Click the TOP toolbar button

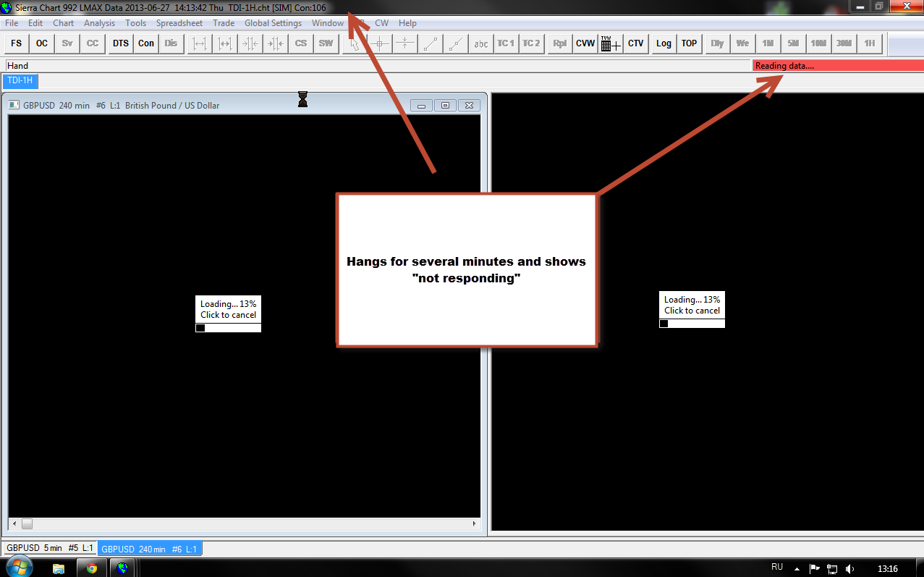[690, 43]
